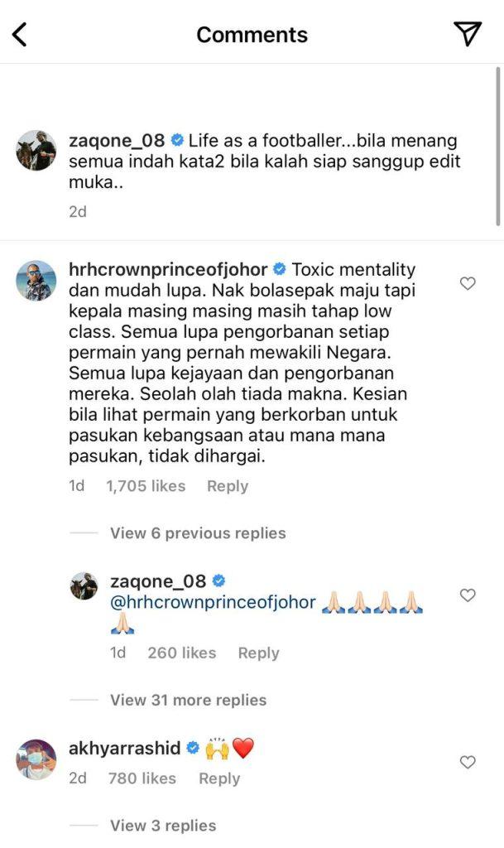Open zaqone_08 avatar in the reply
The height and width of the screenshot is (848, 504).
click(84, 586)
